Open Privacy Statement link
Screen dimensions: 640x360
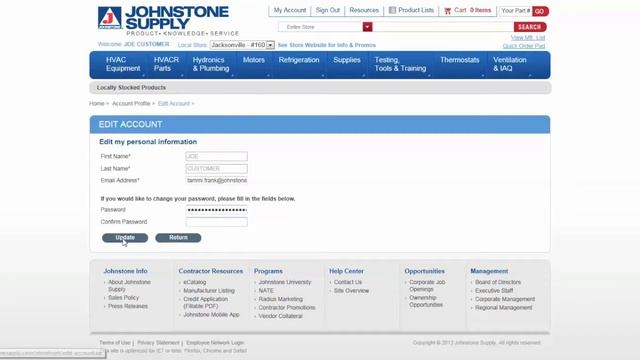click(x=158, y=343)
